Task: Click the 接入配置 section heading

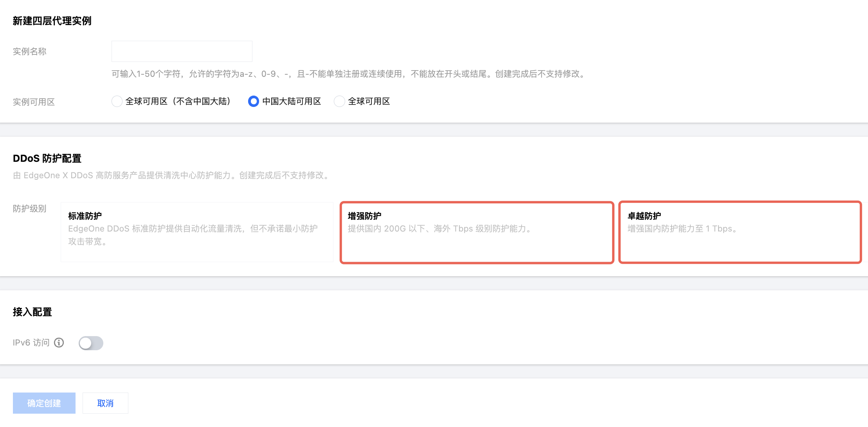Action: (x=32, y=312)
